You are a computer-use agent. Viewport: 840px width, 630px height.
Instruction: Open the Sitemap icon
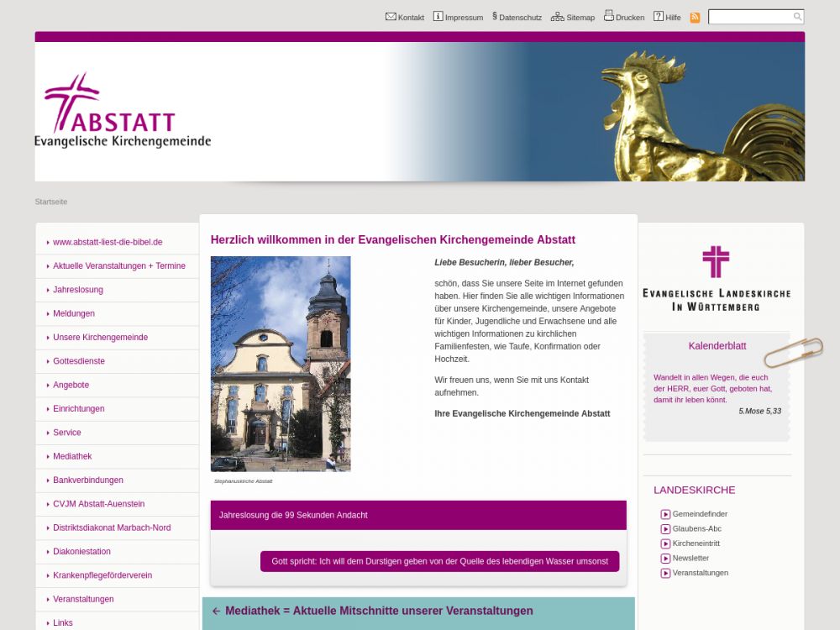(x=558, y=16)
